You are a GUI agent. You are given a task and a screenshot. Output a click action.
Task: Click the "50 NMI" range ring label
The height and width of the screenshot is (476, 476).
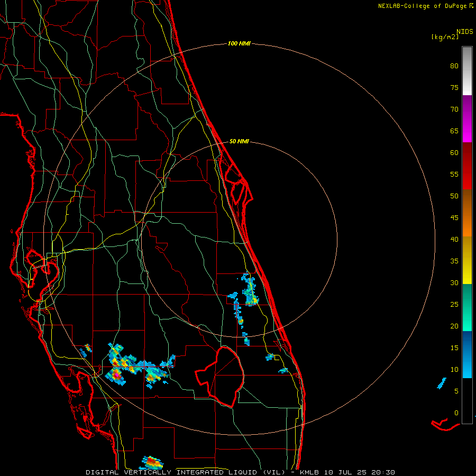pos(239,141)
